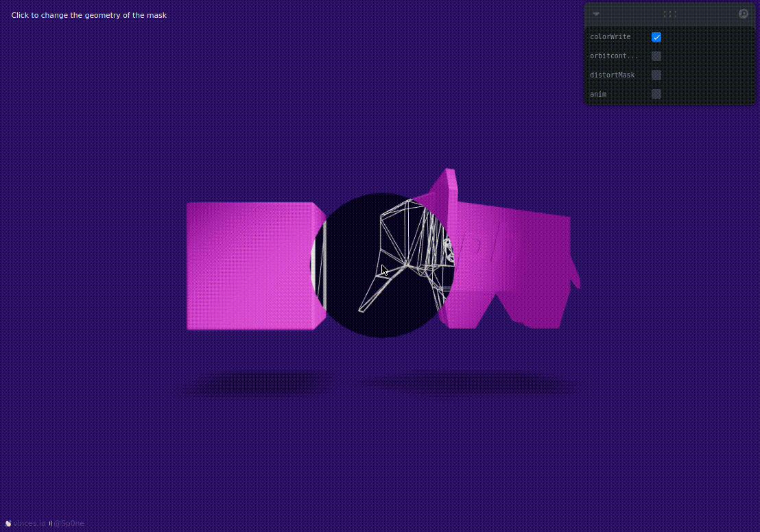Click the anim label text
Screen dimensions: 760x532
pyautogui.click(x=598, y=94)
